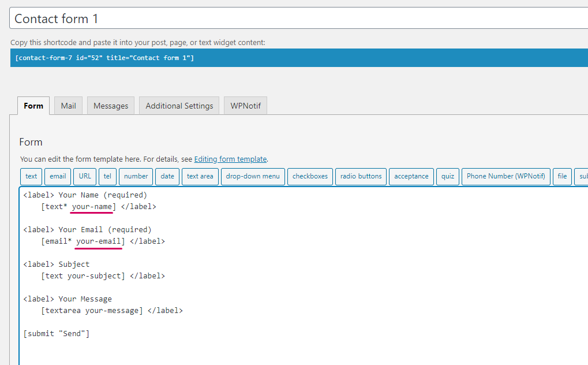588x365 pixels.
Task: Switch to the WPNotif tab
Action: (245, 106)
